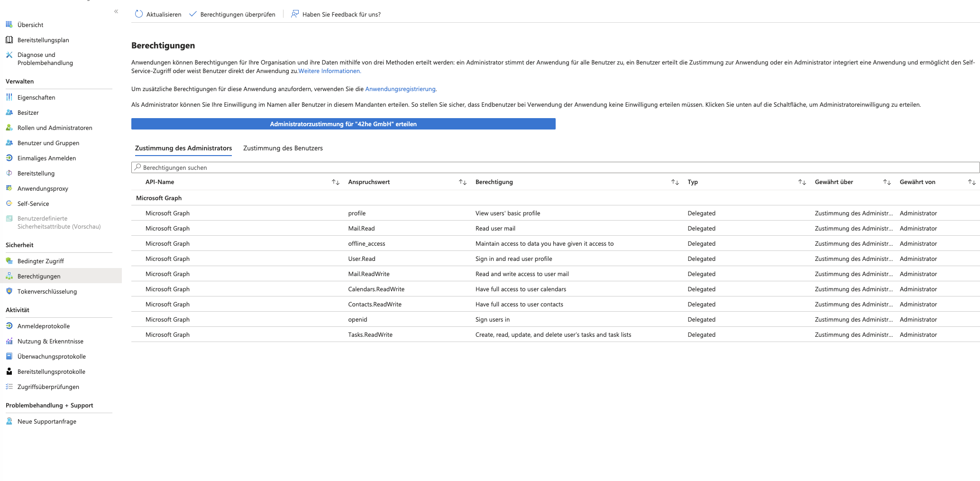This screenshot has height=481, width=980.
Task: Click the 'Sign users in' permission text
Action: [493, 319]
